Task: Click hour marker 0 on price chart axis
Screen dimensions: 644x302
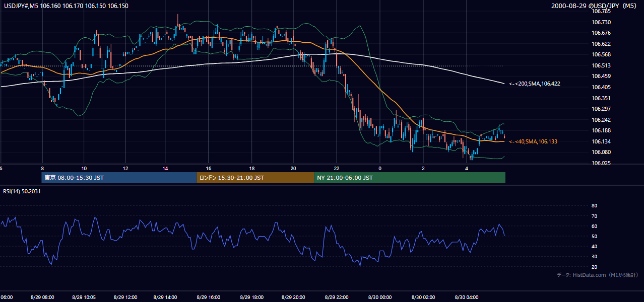Action: [380, 168]
